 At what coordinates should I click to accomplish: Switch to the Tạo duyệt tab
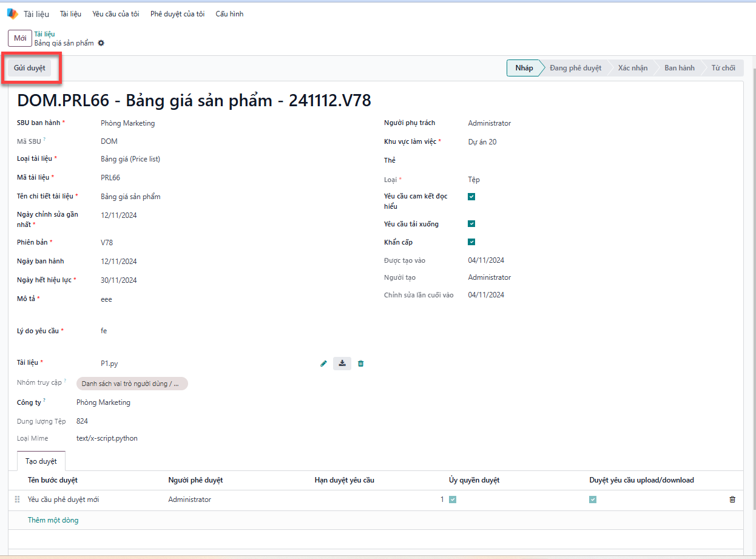click(41, 461)
